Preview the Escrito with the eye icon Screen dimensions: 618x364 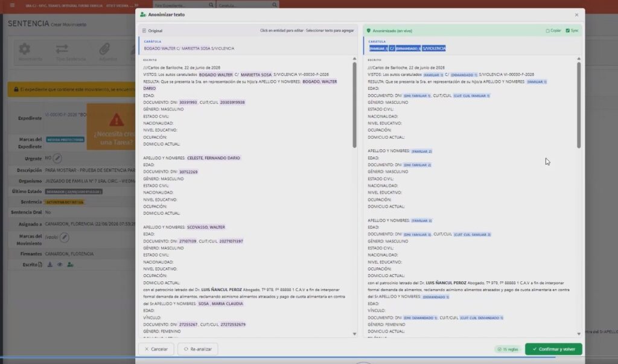click(x=60, y=264)
